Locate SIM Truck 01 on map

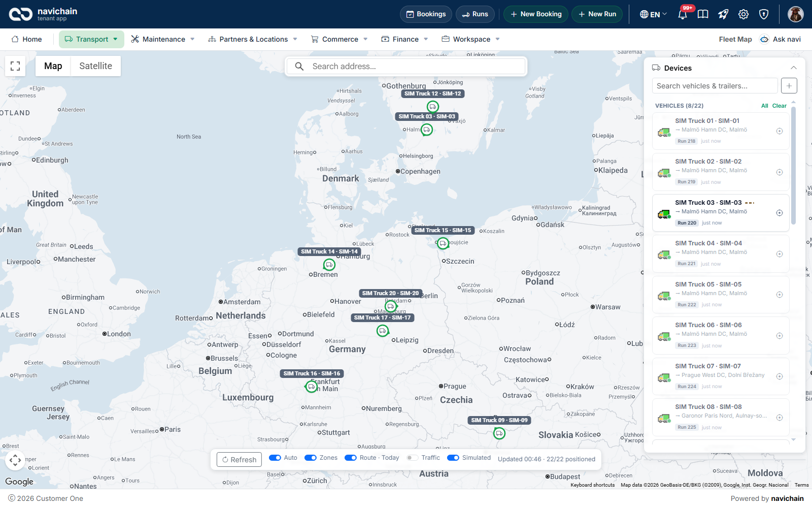tap(780, 131)
